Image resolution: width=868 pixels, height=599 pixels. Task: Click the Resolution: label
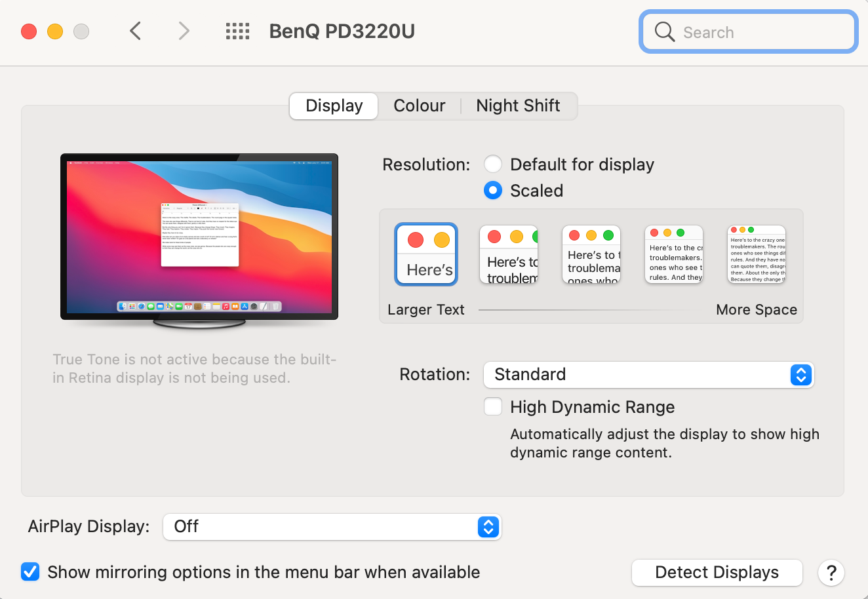(x=426, y=164)
